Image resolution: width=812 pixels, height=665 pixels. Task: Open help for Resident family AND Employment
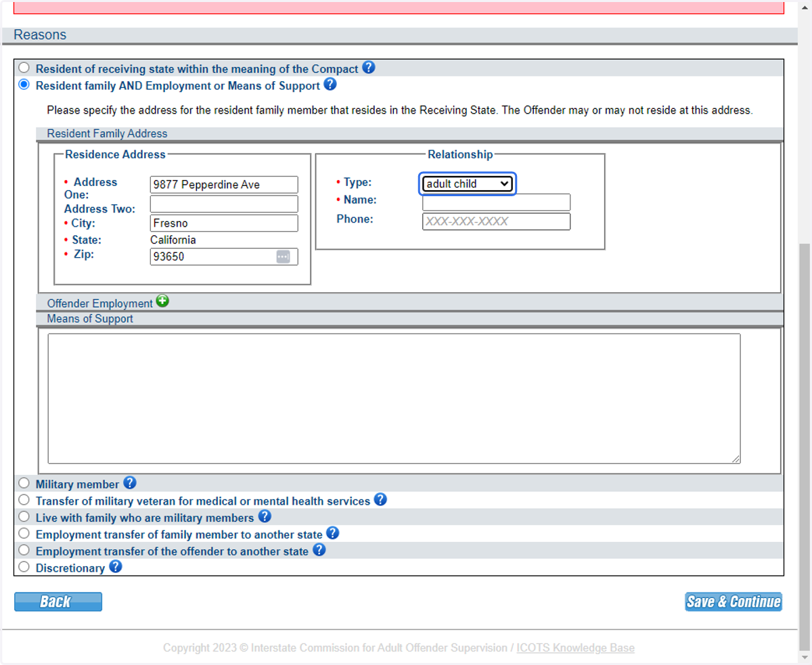pos(330,85)
